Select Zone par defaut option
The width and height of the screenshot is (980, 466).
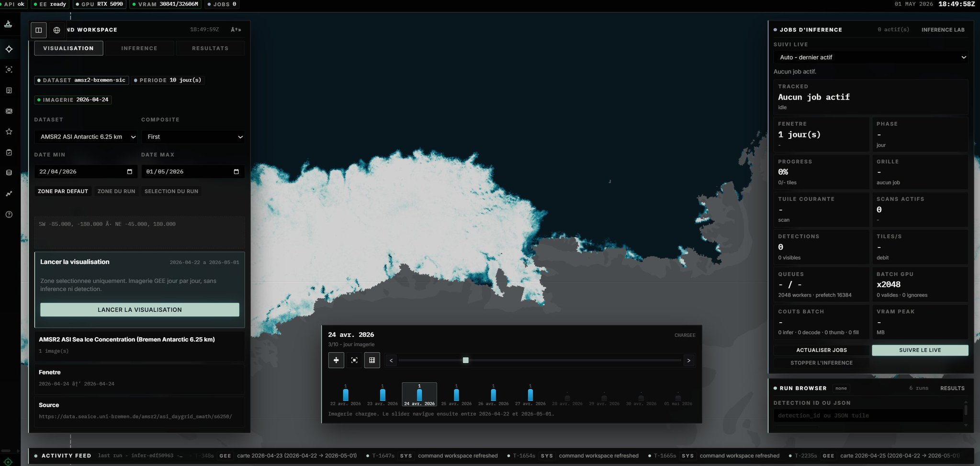pos(63,191)
